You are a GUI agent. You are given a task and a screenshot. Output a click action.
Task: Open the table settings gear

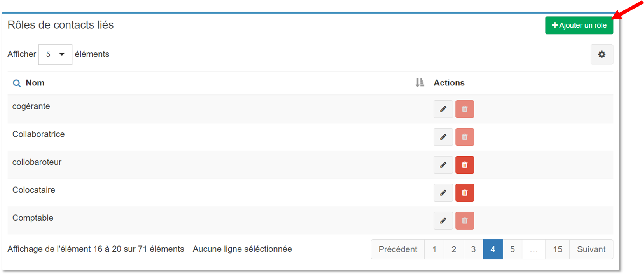point(602,54)
